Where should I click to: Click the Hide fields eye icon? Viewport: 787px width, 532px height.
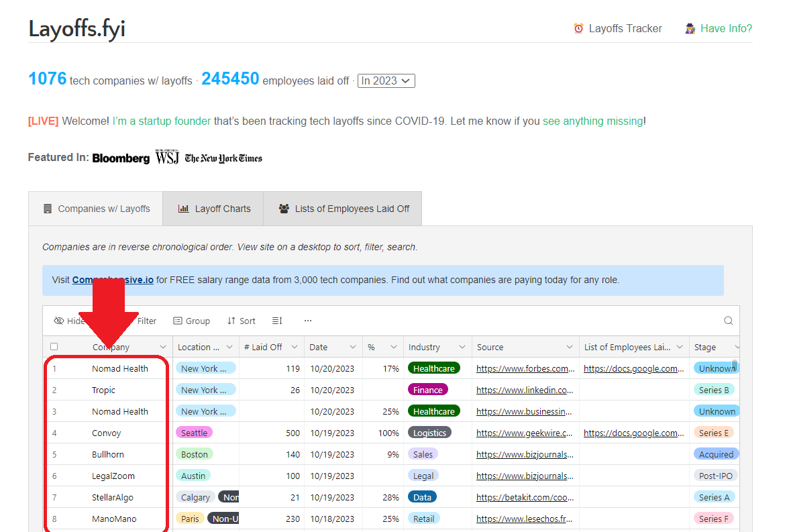click(x=59, y=321)
